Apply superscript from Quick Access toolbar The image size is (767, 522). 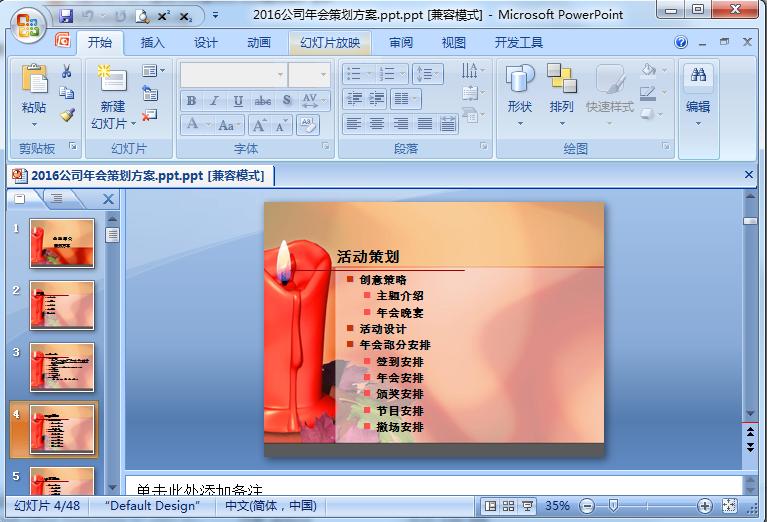coord(163,16)
